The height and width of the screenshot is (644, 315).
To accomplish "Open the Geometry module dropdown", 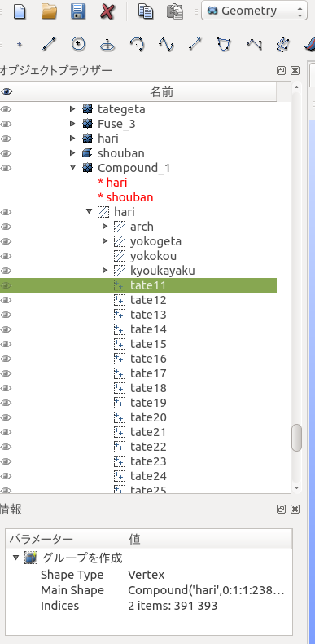I will coord(254,11).
